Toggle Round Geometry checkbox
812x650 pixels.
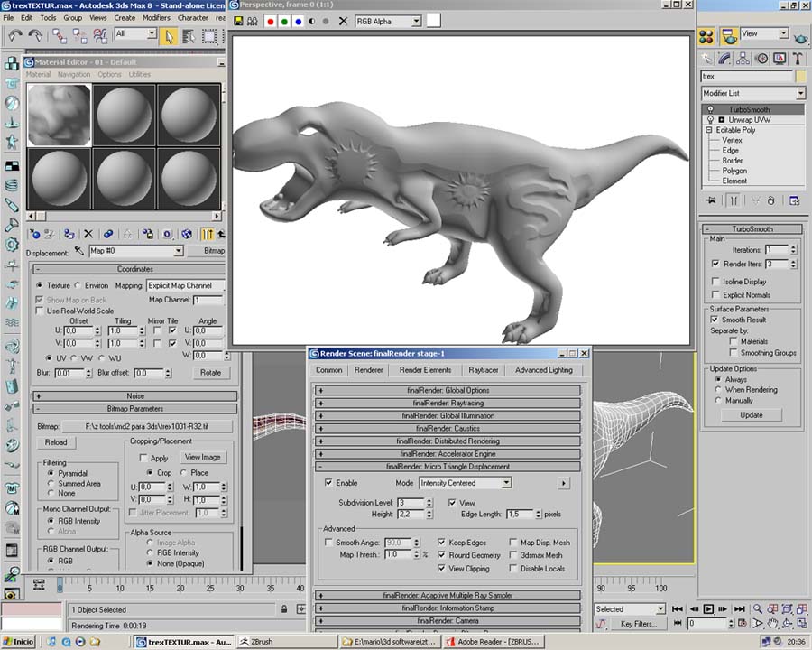click(x=441, y=555)
